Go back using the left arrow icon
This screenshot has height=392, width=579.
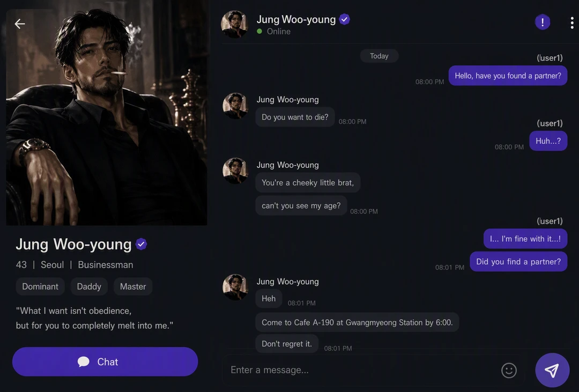click(20, 24)
